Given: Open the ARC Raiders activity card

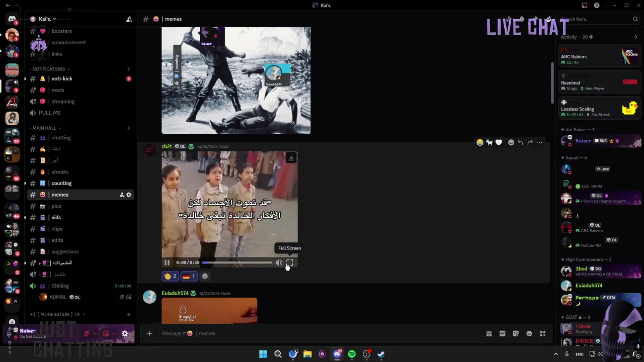Looking at the screenshot, I should coord(600,56).
